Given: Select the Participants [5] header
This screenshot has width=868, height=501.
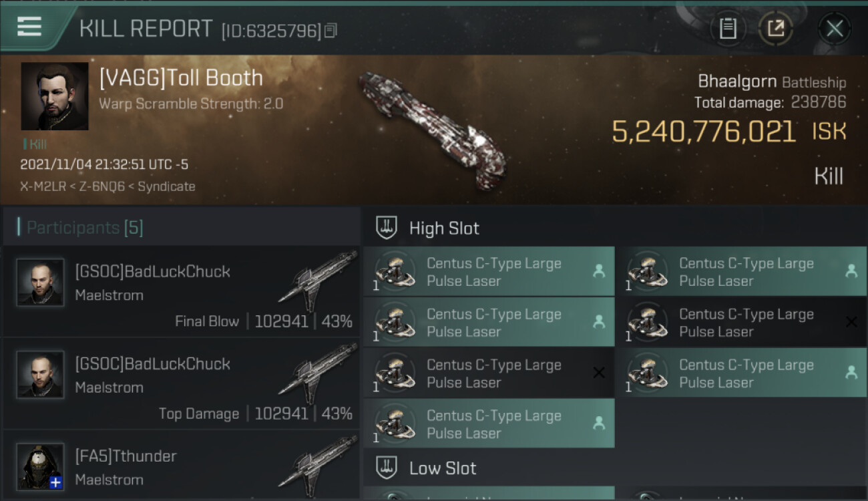Looking at the screenshot, I should 85,228.
